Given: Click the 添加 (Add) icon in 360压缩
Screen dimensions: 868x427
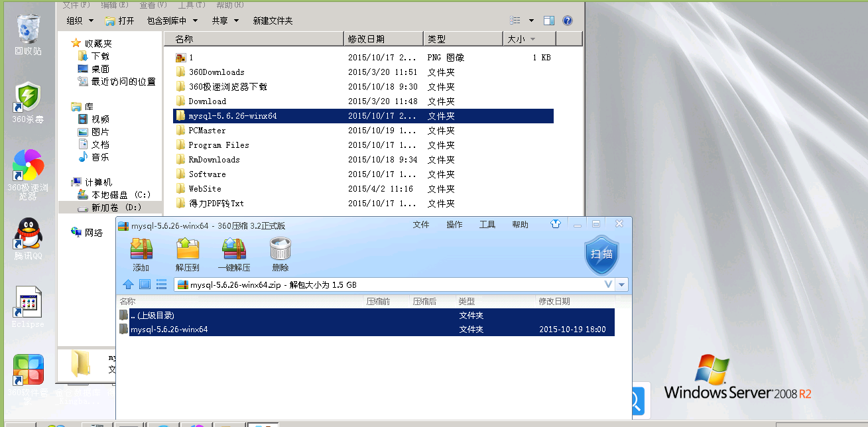Looking at the screenshot, I should click(x=141, y=249).
